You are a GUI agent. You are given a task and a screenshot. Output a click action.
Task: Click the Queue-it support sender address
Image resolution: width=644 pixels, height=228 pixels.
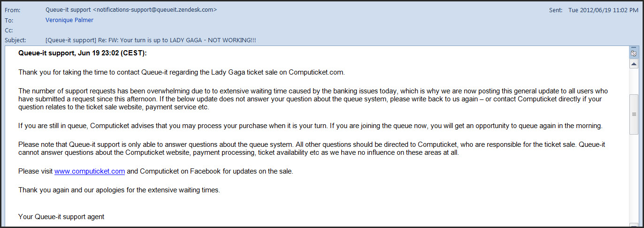click(x=131, y=10)
